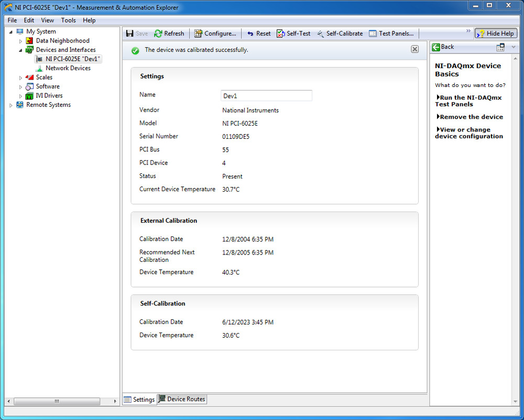524x420 pixels.
Task: Click the Scales tree icon
Action: (29, 78)
